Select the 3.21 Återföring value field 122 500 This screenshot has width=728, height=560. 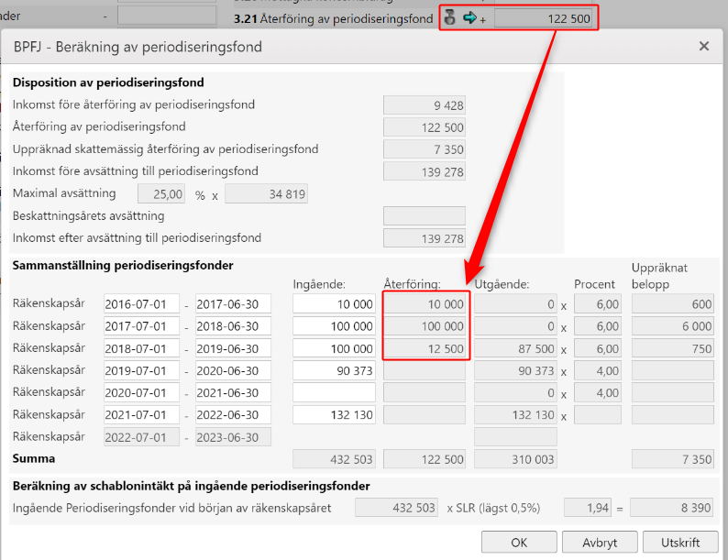click(x=543, y=18)
